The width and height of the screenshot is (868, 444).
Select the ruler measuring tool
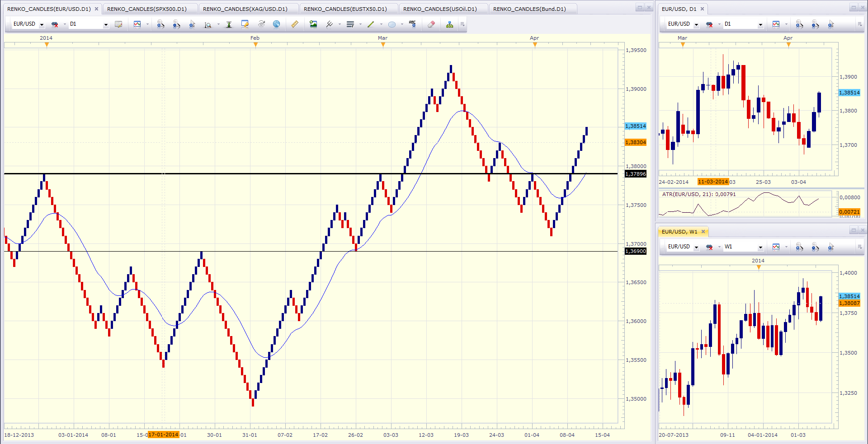coord(295,24)
